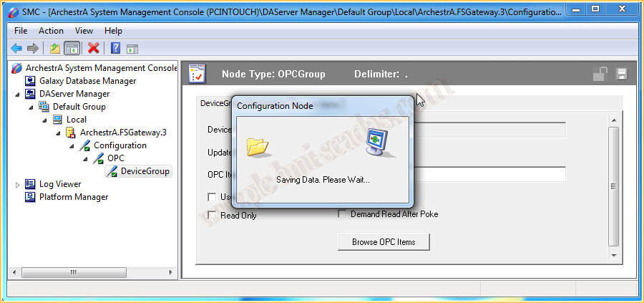Click the Show/Hide Action Pane toolbar icon
Screen dimensions: 644x303
pyautogui.click(x=132, y=48)
